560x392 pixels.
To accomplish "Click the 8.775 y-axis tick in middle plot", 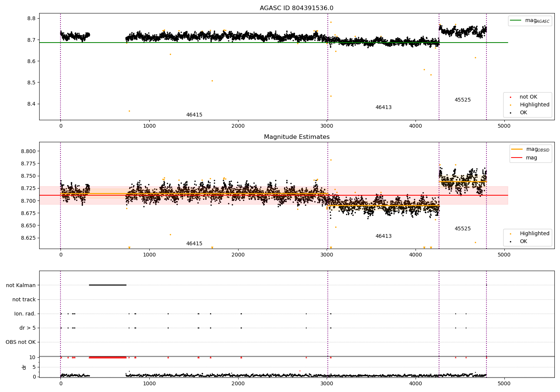I will coord(28,164).
